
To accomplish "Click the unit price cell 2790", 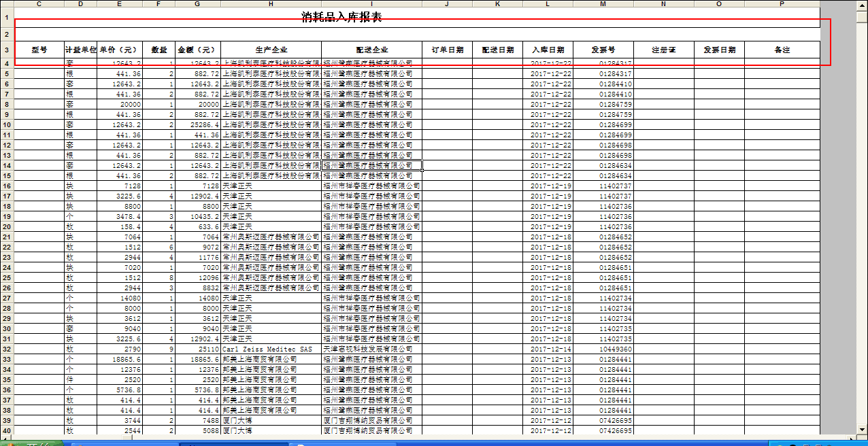I will pyautogui.click(x=120, y=349).
